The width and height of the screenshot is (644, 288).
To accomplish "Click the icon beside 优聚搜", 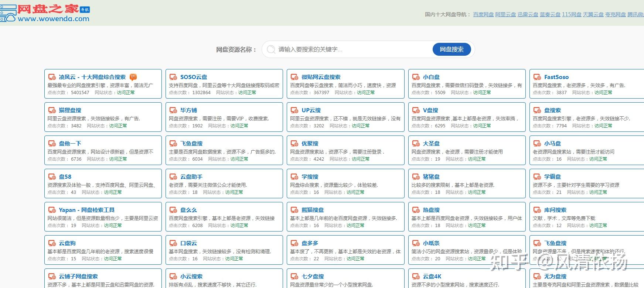I will [x=294, y=144].
